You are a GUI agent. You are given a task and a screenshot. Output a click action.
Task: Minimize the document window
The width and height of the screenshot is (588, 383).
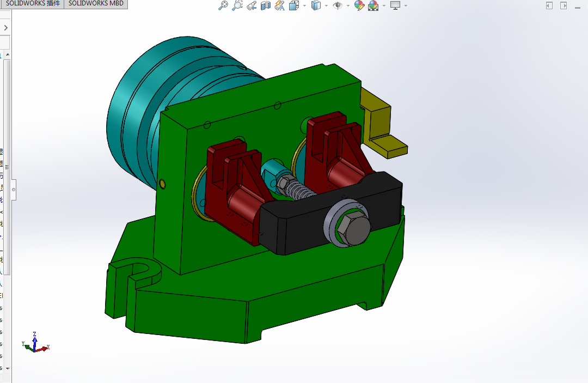pos(578,7)
